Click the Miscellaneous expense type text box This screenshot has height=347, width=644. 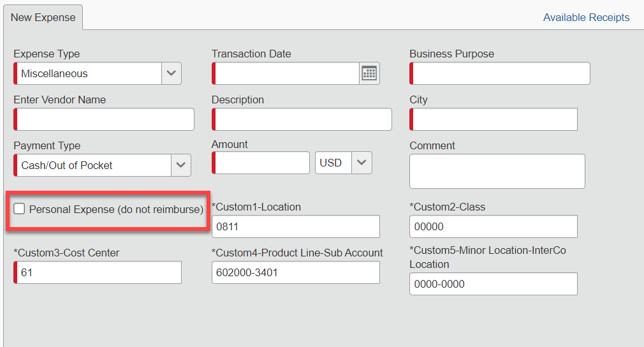(88, 73)
